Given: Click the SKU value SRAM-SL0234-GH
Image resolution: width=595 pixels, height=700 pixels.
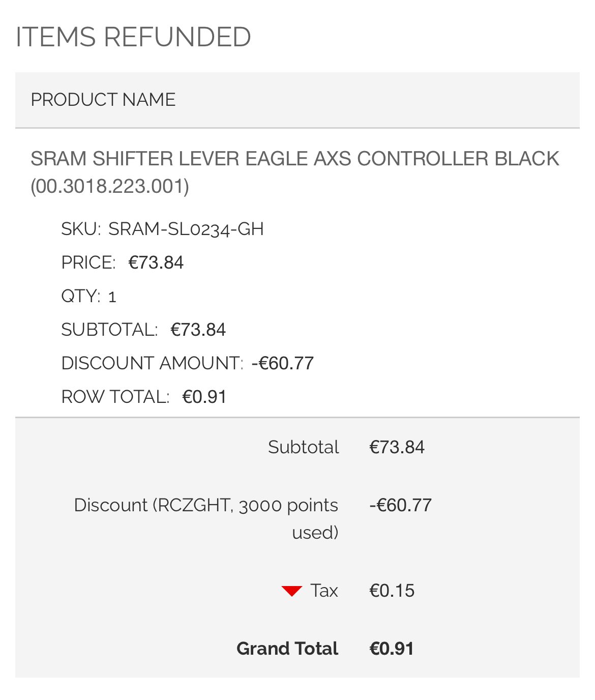Looking at the screenshot, I should pos(186,229).
